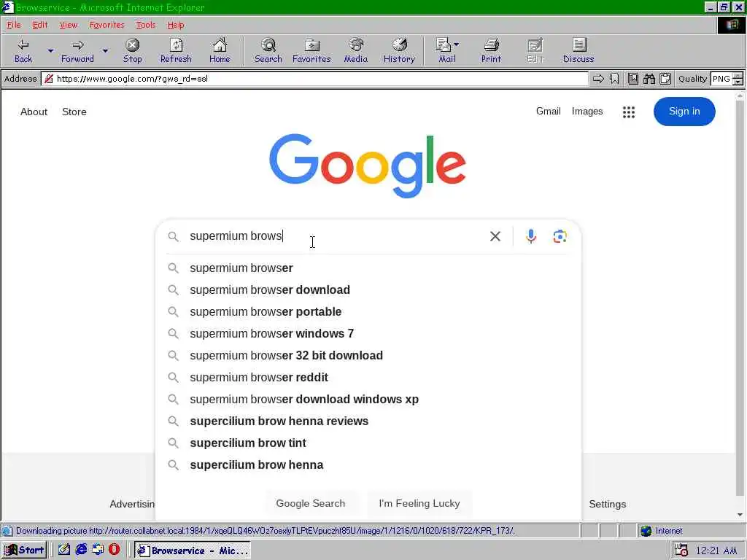This screenshot has height=560, width=747.
Task: Select suggestion 'supercilium brow tint'
Action: pyautogui.click(x=368, y=443)
